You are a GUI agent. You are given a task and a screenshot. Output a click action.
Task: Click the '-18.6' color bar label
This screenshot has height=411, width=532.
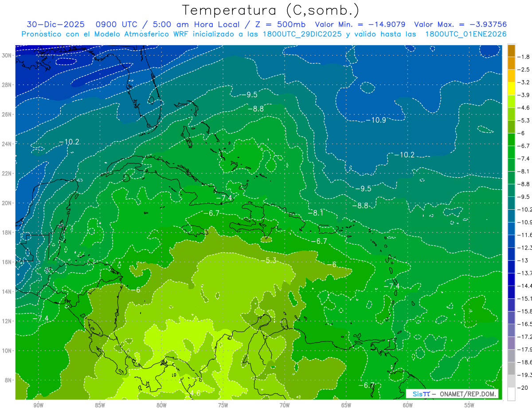click(x=524, y=362)
